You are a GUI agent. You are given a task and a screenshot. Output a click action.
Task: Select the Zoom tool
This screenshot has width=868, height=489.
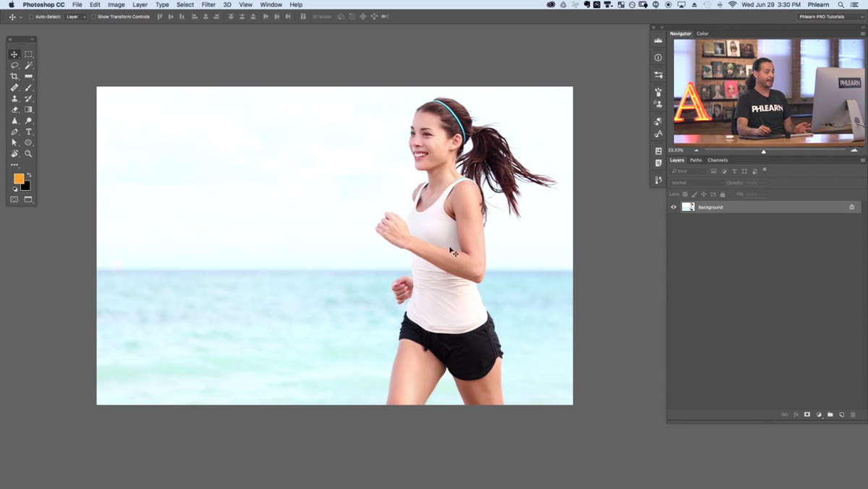pos(28,153)
